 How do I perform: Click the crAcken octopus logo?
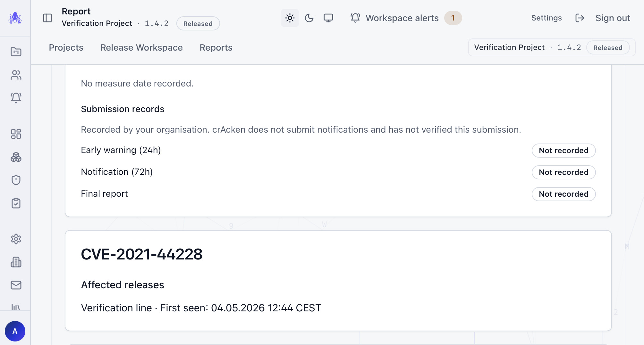click(15, 18)
